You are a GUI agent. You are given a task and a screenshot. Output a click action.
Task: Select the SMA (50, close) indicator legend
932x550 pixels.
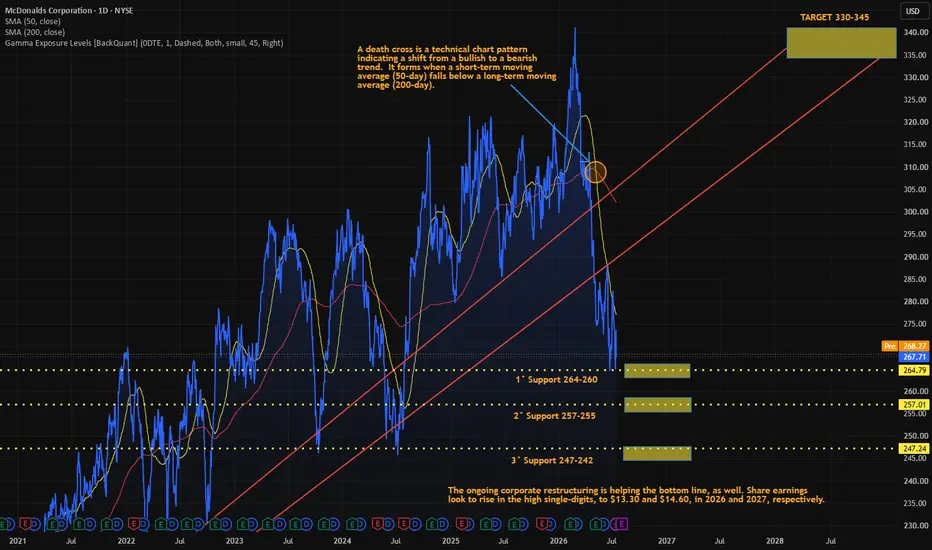click(33, 21)
